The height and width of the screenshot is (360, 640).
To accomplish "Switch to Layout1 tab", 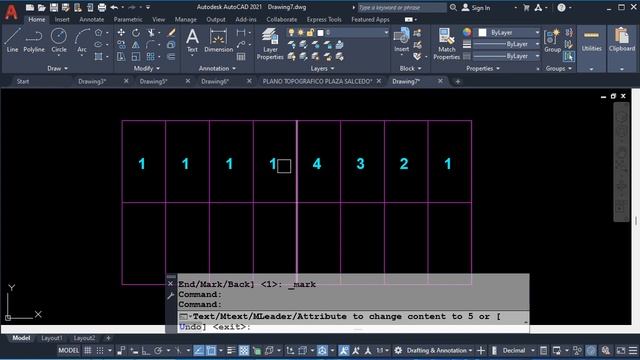I will click(x=52, y=338).
